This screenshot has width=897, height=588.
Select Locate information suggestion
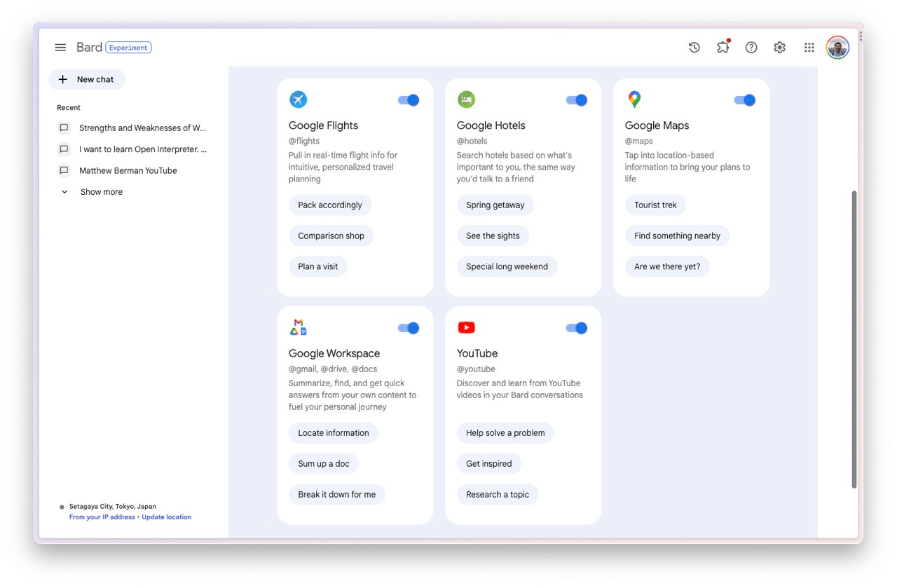(334, 433)
